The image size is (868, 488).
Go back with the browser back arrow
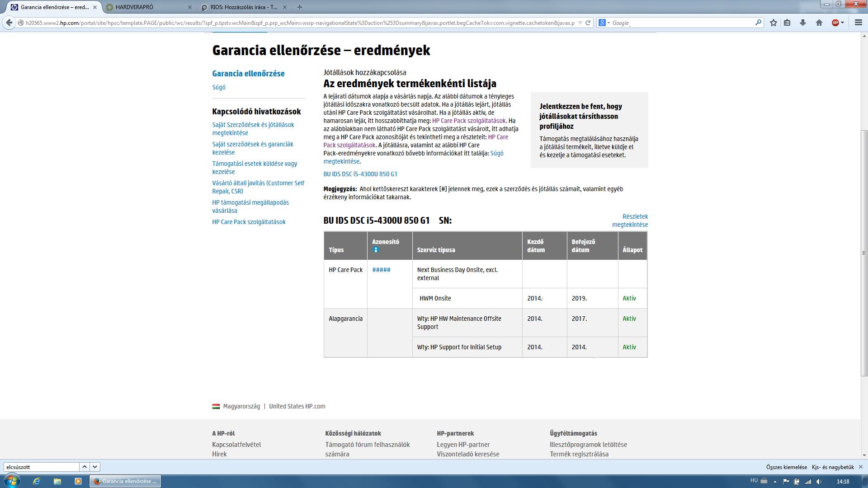pos(9,23)
